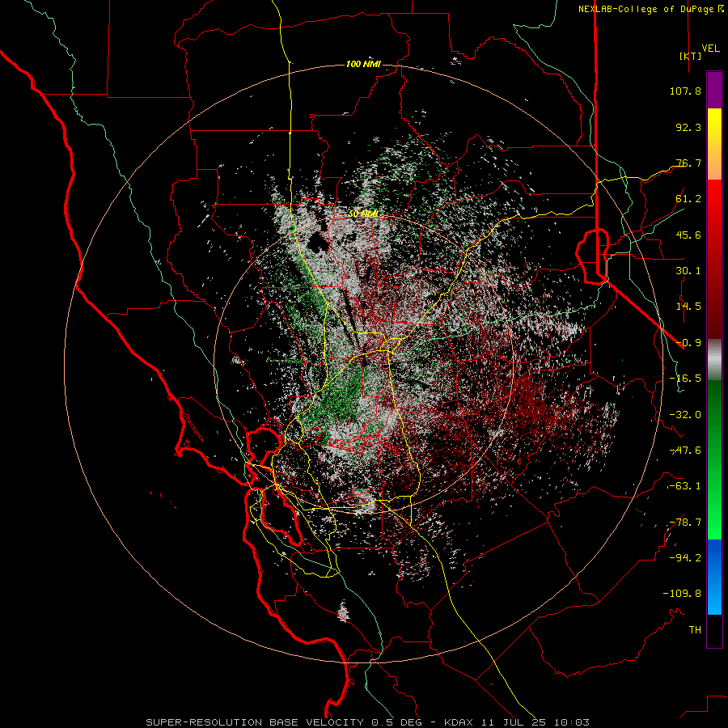This screenshot has height=728, width=728.
Task: Select the 30.1 legend value
Action: 688,271
